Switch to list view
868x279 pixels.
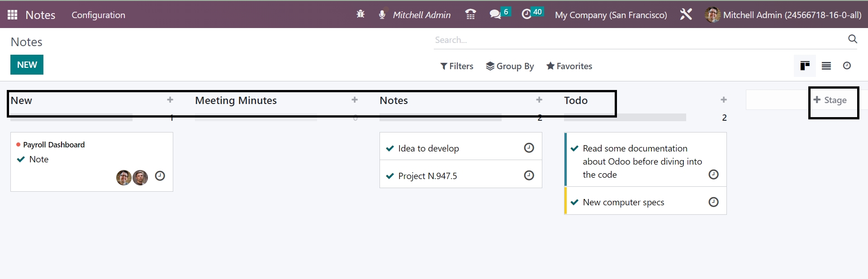(x=826, y=66)
